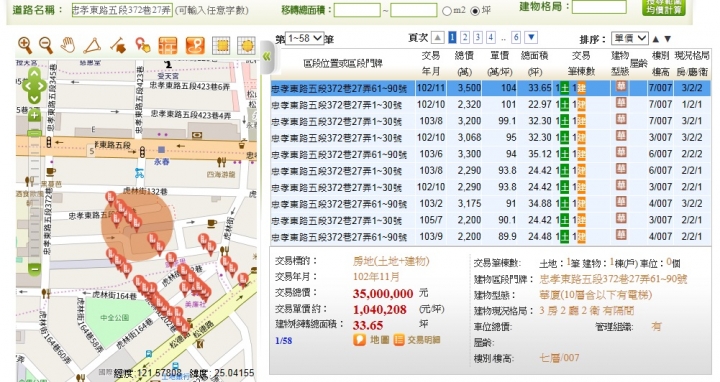This screenshot has height=382, width=720.
Task: Select the 坪 area unit radio
Action: click(475, 11)
